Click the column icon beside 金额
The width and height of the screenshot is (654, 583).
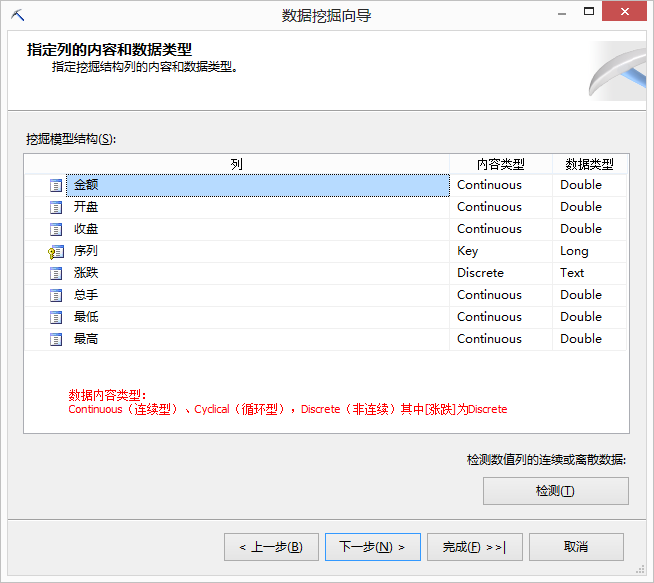pos(56,185)
